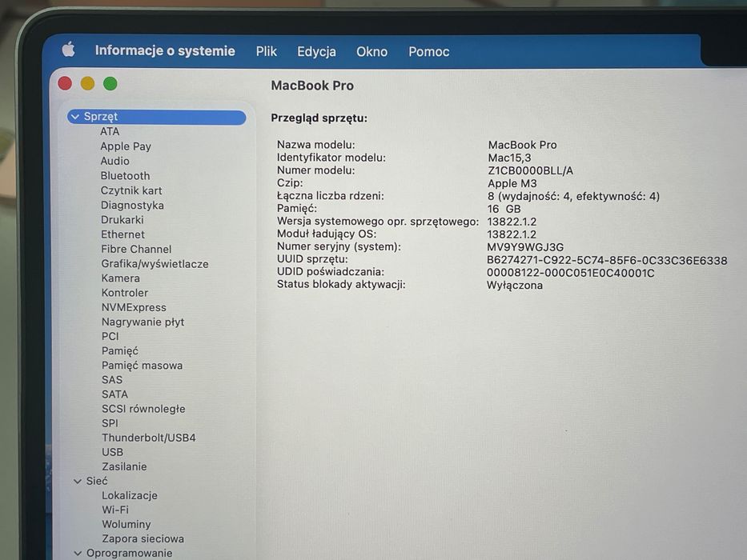Open the Apple menu

69,50
